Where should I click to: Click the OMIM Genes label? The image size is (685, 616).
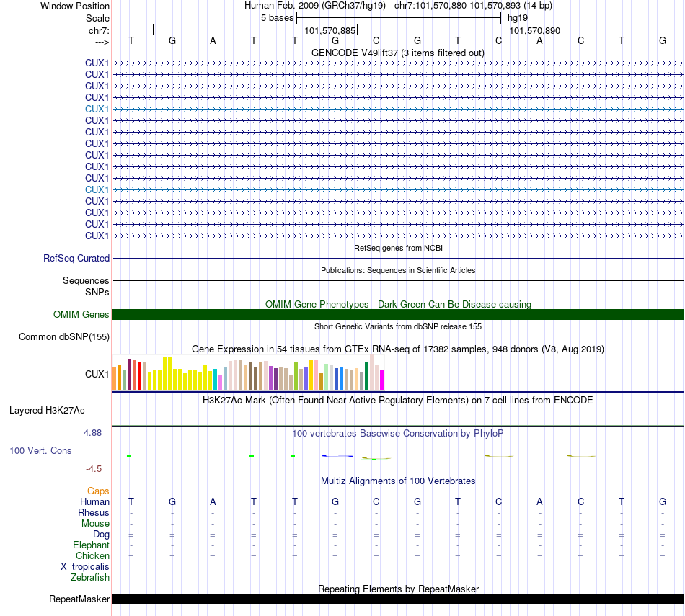81,314
